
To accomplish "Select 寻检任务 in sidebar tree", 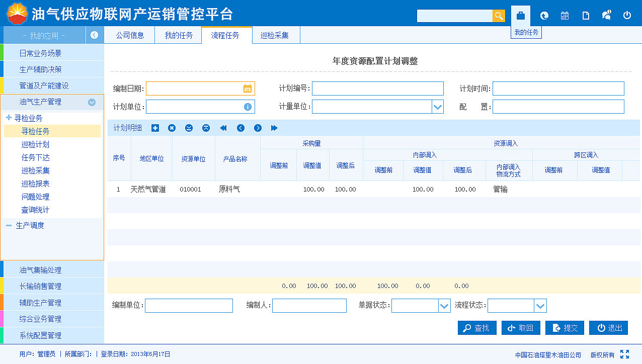I will pos(52,131).
